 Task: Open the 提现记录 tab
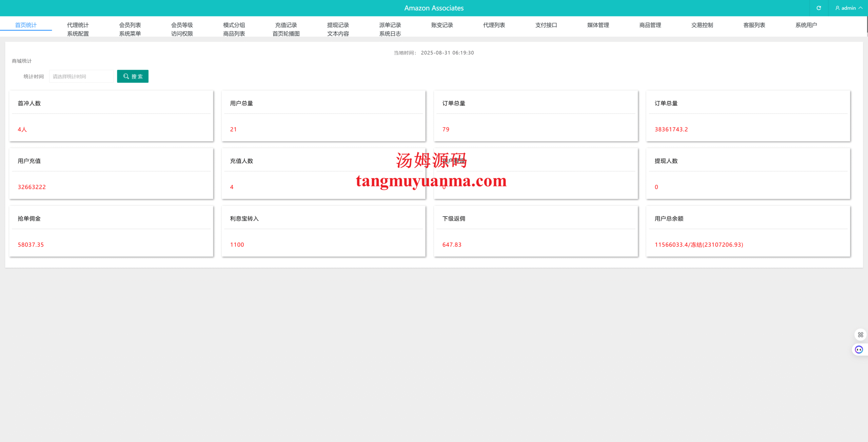(338, 25)
